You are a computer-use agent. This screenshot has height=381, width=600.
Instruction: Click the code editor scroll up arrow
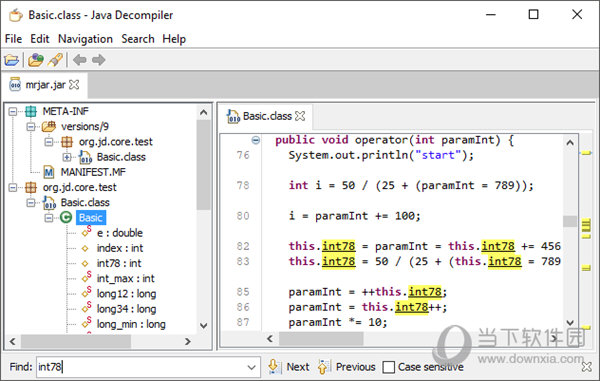click(570, 143)
